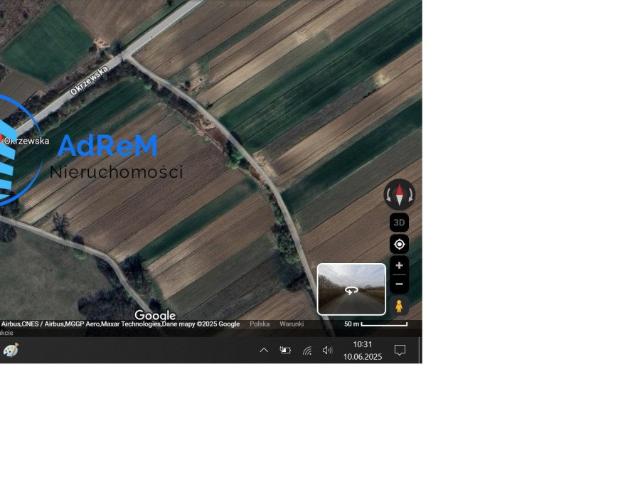The width and height of the screenshot is (640, 480).
Task: Open the Street View photo thumbnail
Action: click(351, 289)
